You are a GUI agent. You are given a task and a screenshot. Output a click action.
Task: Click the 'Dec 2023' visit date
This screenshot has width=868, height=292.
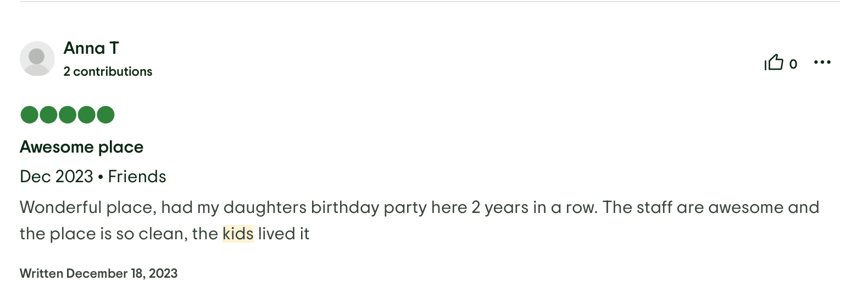pos(56,177)
